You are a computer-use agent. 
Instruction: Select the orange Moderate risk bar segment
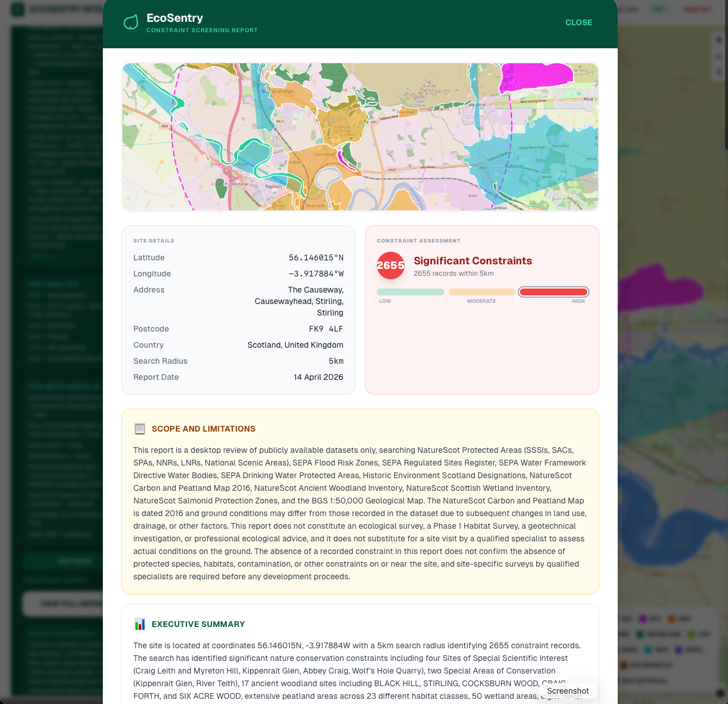point(482,292)
